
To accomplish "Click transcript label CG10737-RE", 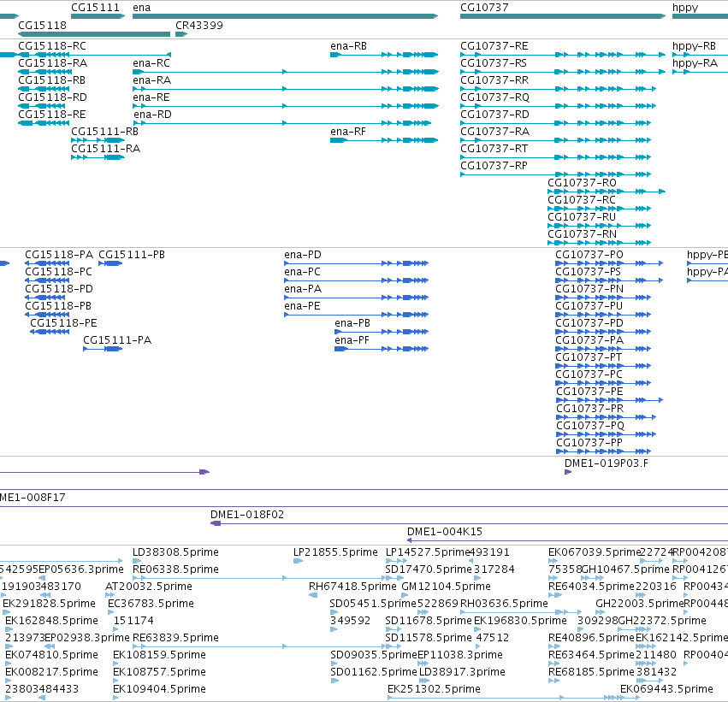I will [x=494, y=46].
